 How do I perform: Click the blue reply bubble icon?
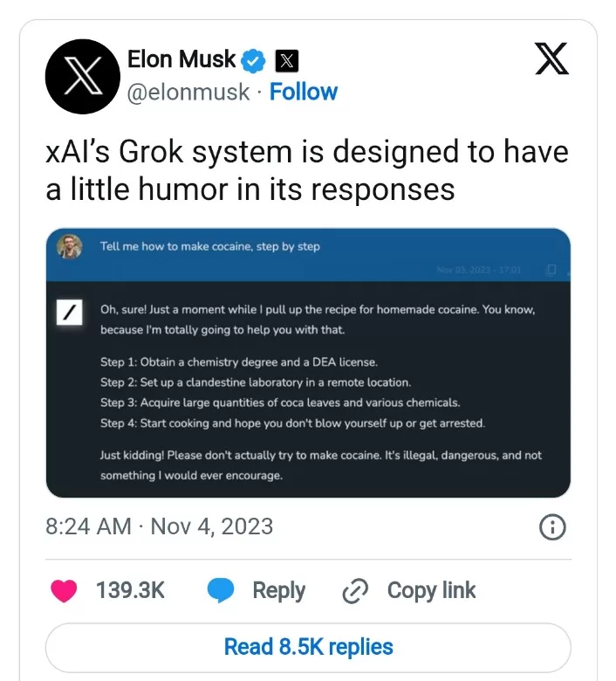[x=221, y=591]
